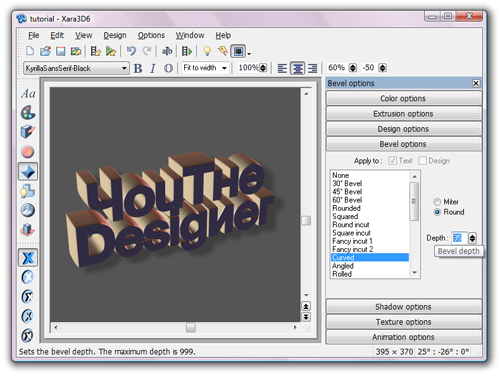Click the canvas vertical scrollbar thumb
Image resolution: width=500 pixels, height=376 pixels.
point(306,220)
